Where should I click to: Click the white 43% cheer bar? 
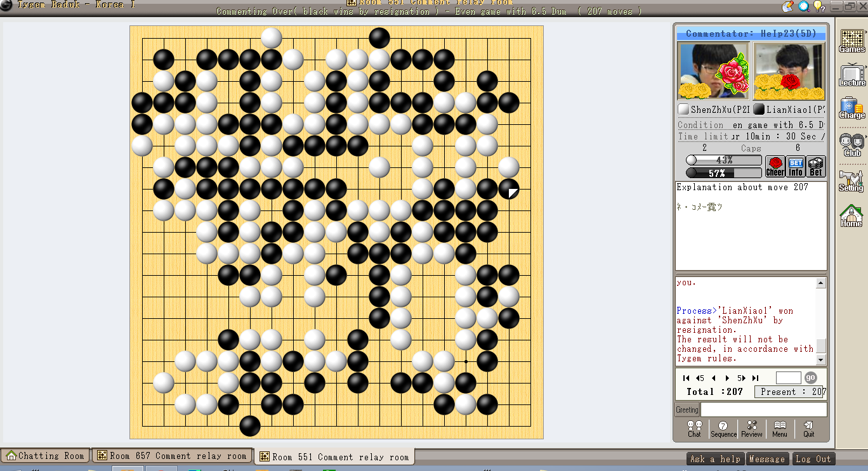coord(724,160)
